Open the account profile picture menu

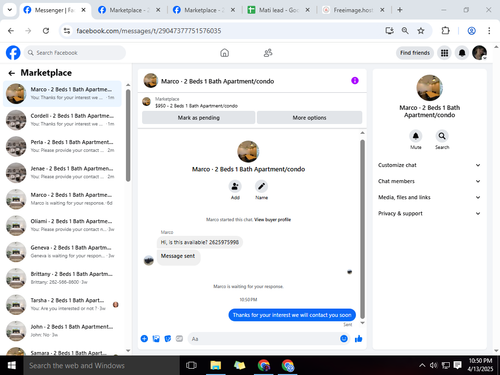[x=479, y=53]
